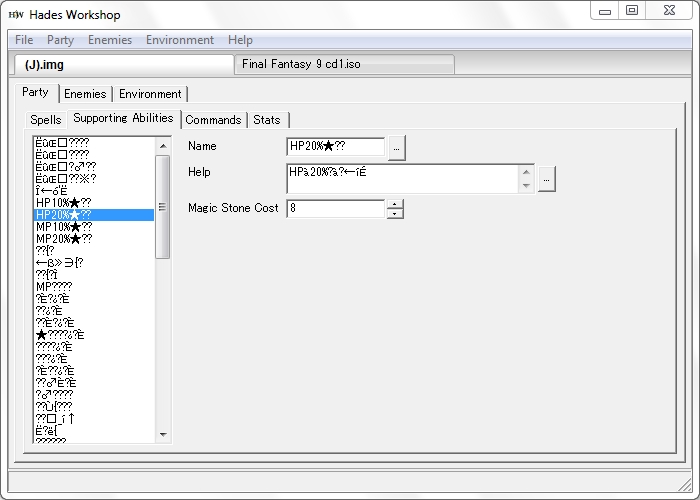This screenshot has width=700, height=500.
Task: Select the top-level Environment tab
Action: point(150,94)
